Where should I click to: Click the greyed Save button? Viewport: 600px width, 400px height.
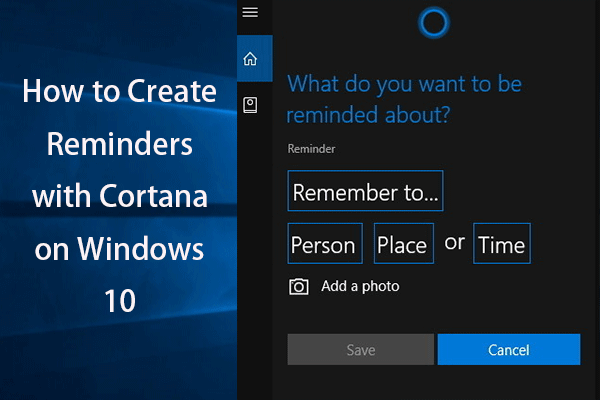360,349
